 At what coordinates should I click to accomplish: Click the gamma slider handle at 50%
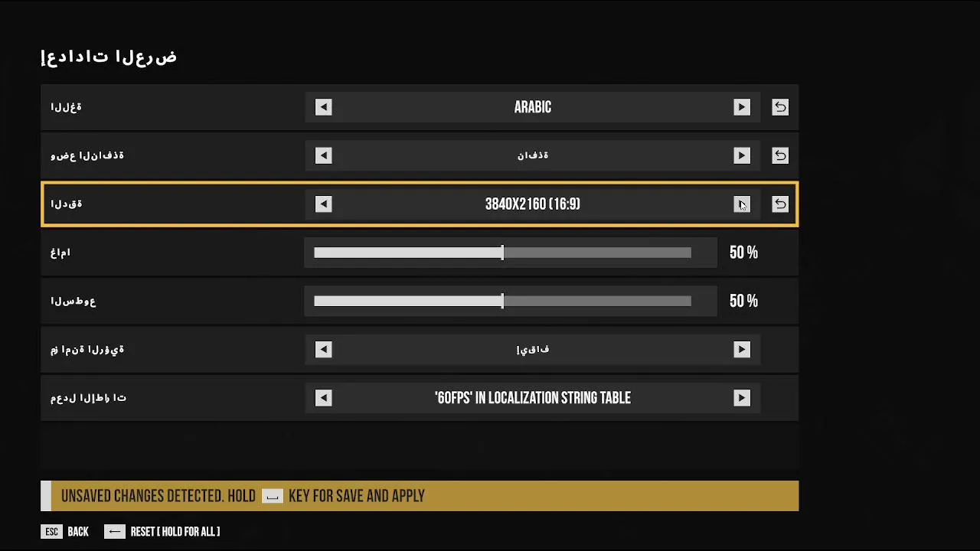[502, 253]
